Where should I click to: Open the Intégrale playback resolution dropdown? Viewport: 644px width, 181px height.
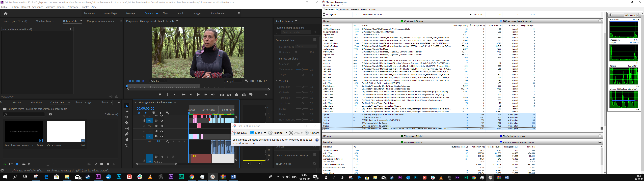coord(233,81)
